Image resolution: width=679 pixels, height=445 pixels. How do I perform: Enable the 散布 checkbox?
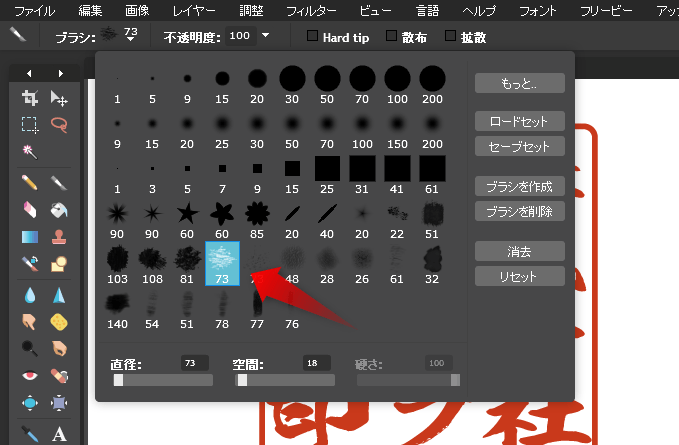[391, 36]
